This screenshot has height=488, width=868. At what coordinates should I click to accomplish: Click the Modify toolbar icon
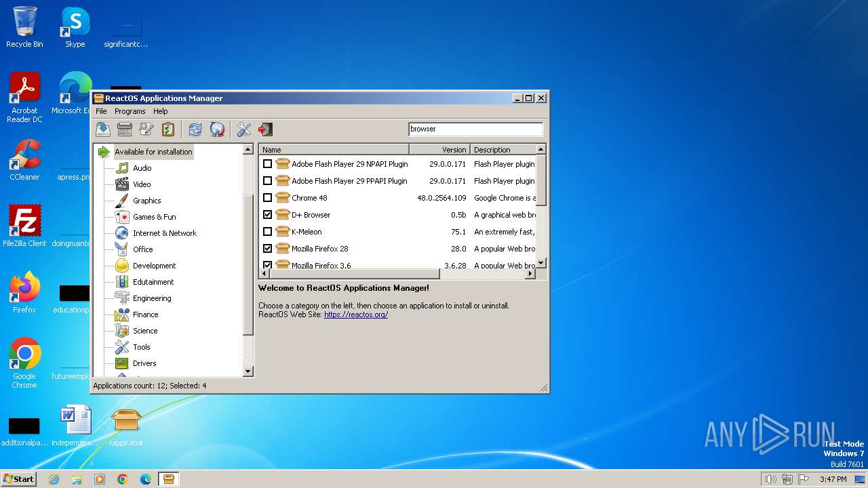coord(146,129)
